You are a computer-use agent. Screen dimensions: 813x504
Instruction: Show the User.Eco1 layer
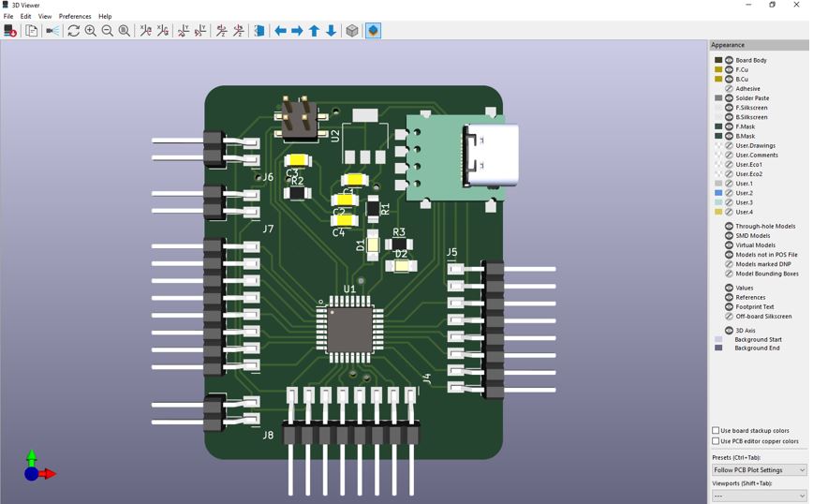pos(729,164)
